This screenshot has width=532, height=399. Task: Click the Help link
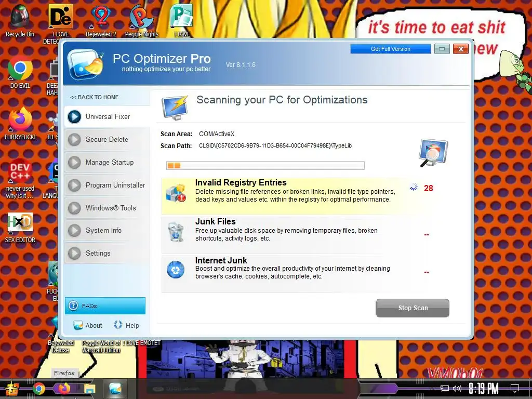pos(132,325)
